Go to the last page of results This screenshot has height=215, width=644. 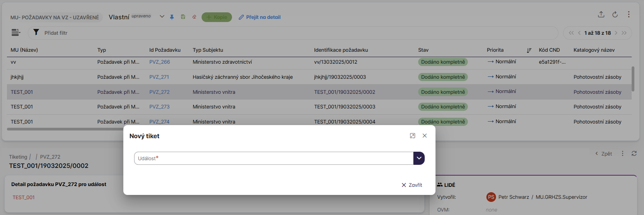(x=624, y=33)
